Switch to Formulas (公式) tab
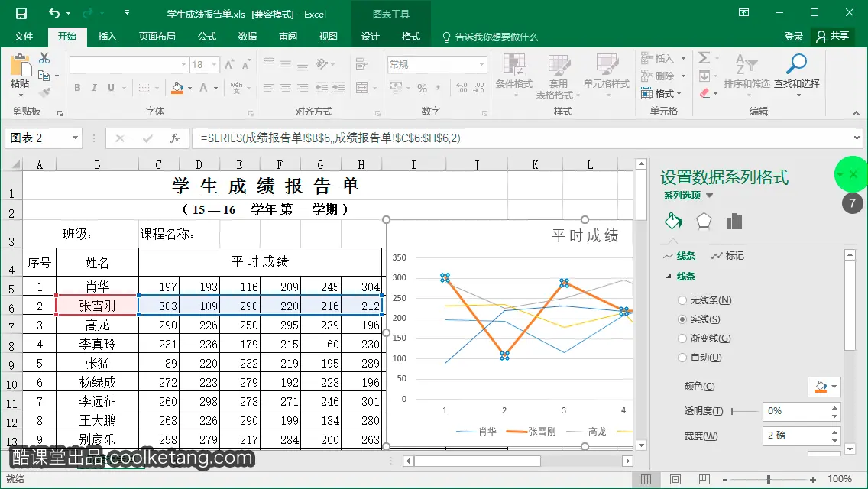This screenshot has width=868, height=489. point(207,37)
